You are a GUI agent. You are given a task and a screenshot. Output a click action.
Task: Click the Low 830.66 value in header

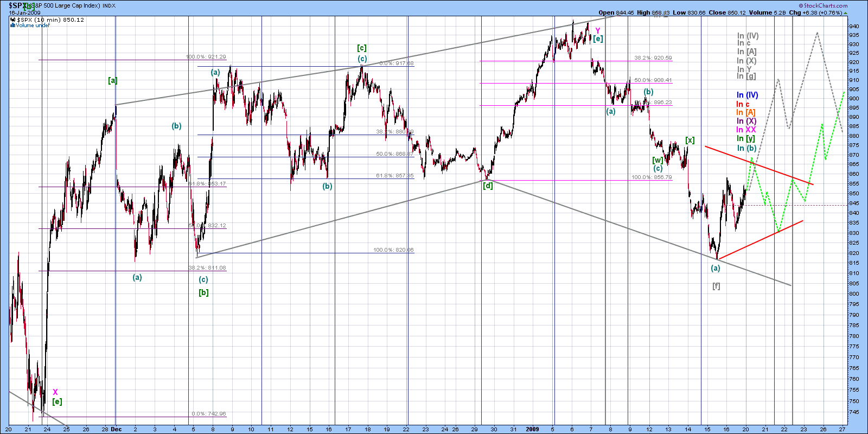click(x=689, y=12)
